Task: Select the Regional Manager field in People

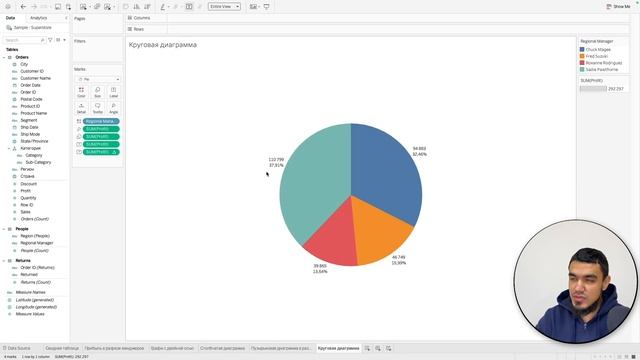Action: click(x=37, y=243)
